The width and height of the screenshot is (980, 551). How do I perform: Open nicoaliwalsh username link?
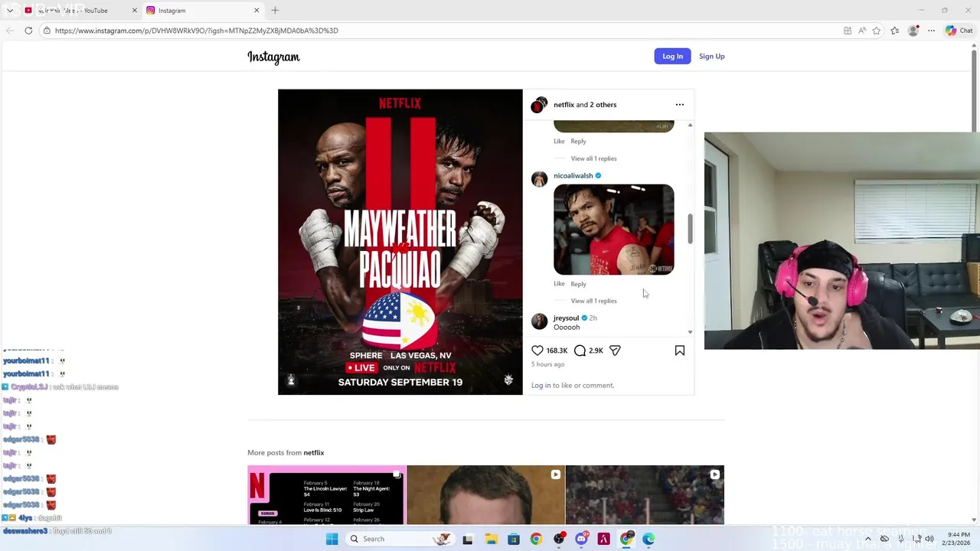tap(573, 176)
